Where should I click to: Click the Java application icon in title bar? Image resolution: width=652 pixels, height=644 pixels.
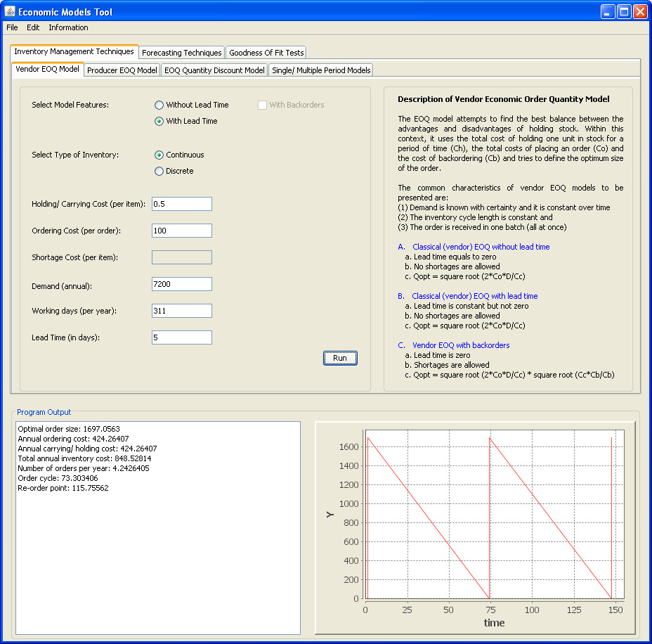9,11
